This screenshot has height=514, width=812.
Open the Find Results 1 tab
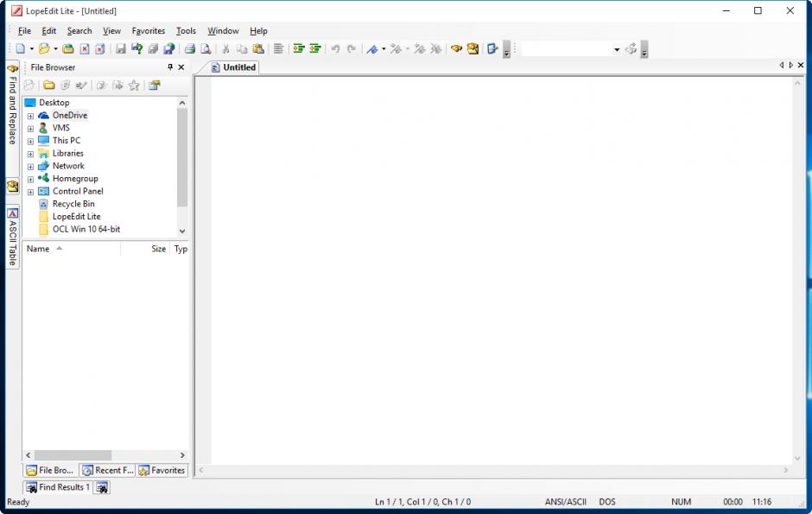click(x=58, y=487)
